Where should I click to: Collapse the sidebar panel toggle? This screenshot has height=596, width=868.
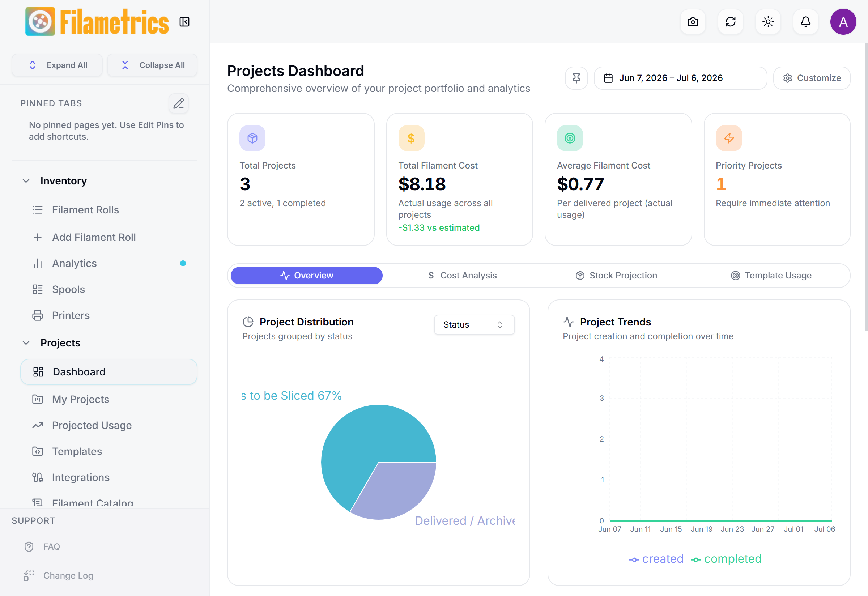184,22
